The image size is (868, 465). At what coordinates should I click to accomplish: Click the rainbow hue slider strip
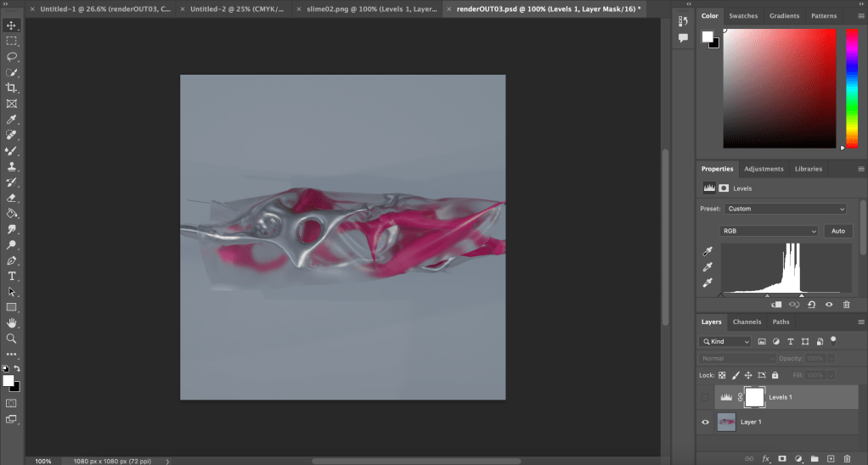[851, 88]
